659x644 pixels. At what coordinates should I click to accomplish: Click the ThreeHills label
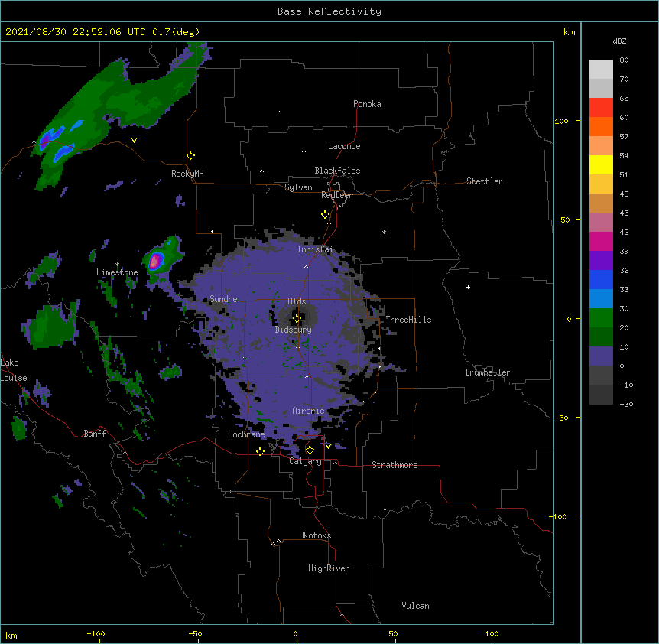(408, 320)
